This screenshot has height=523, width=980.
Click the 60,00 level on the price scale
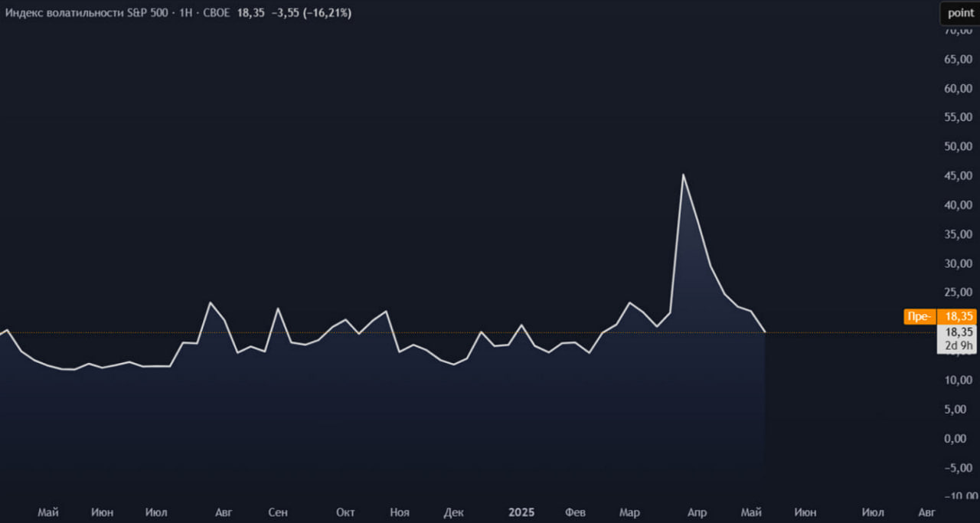point(959,89)
